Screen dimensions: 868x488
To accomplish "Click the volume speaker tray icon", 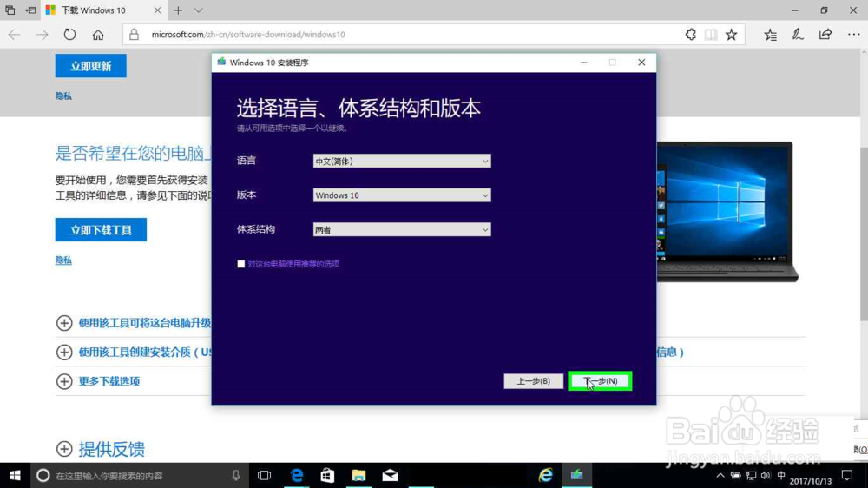I will tap(766, 475).
